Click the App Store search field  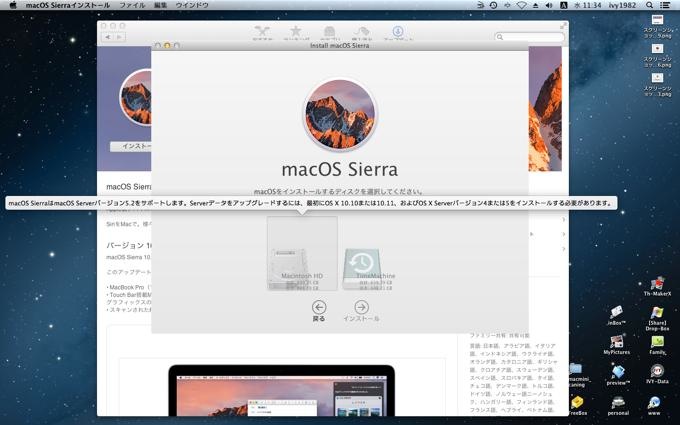530,37
